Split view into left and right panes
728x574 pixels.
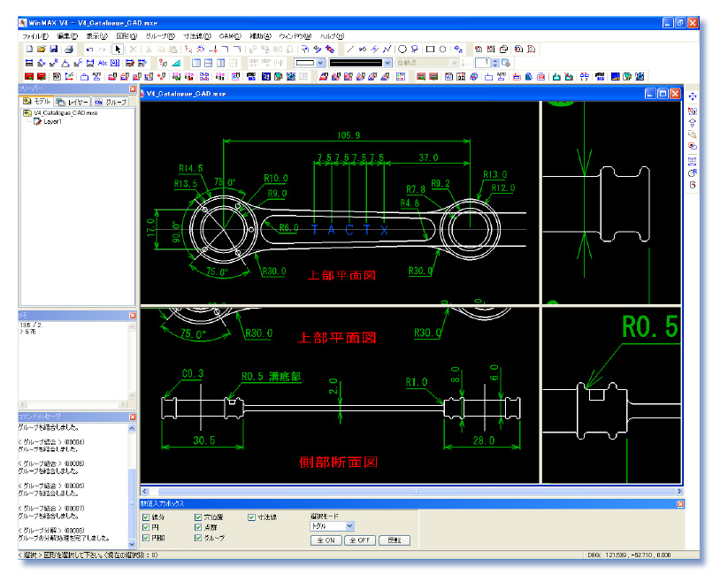click(221, 63)
